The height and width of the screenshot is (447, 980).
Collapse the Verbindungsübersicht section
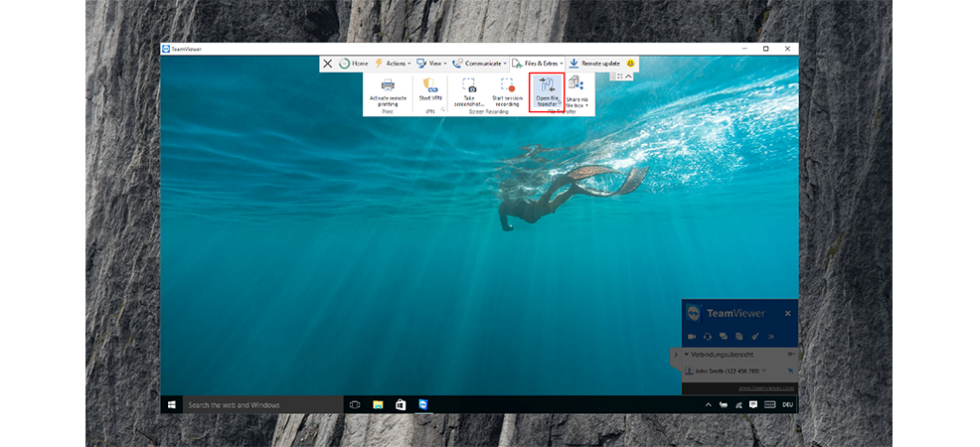tap(686, 355)
